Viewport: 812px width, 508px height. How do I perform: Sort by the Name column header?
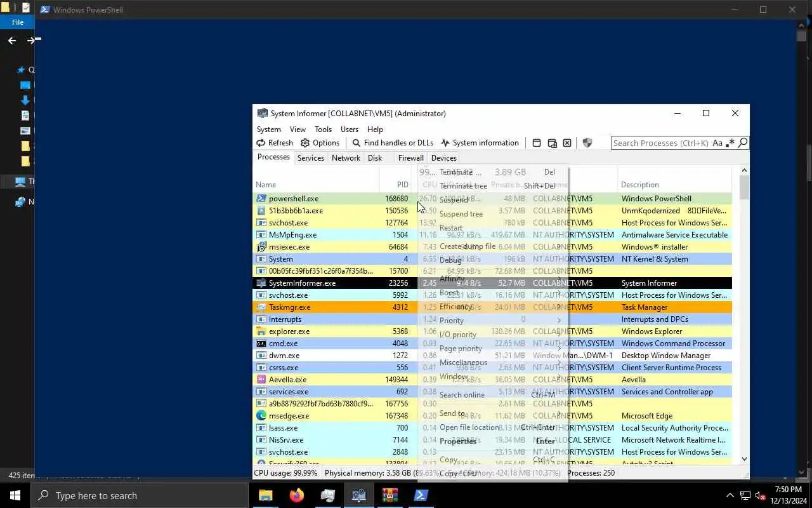tap(316, 185)
